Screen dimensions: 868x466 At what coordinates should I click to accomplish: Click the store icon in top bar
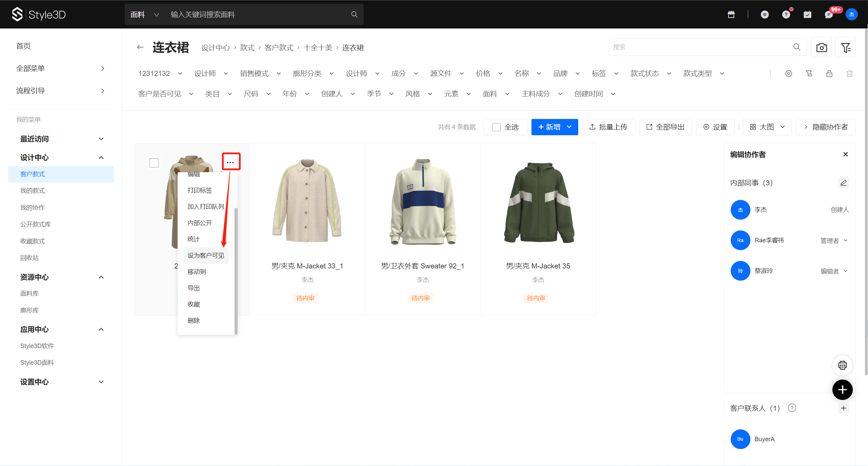[731, 15]
